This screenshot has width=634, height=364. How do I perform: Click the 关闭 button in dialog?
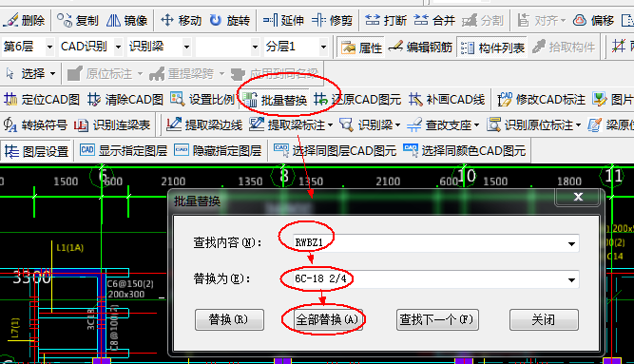pyautogui.click(x=544, y=320)
